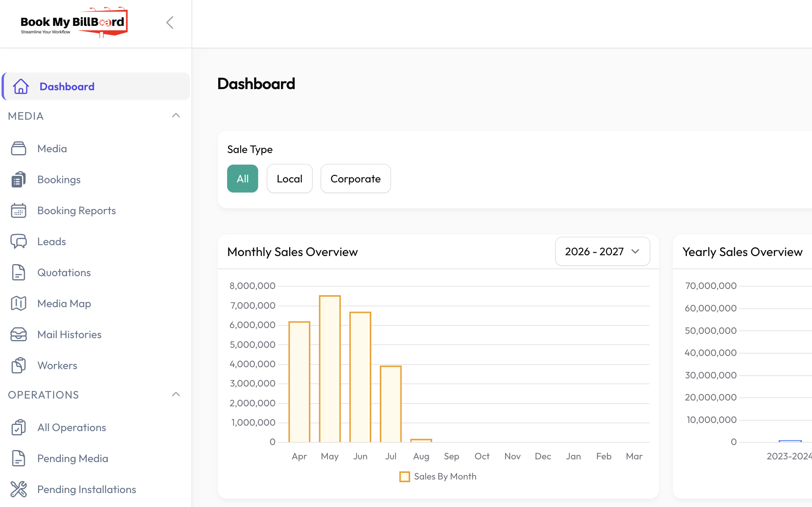812x507 pixels.
Task: Click the Leads chat bubbles icon
Action: (x=19, y=241)
